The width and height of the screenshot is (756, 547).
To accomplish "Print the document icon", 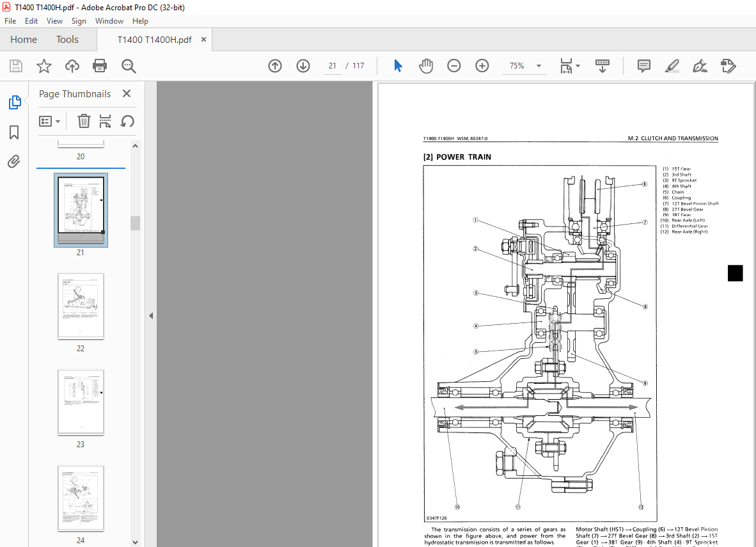I will [100, 66].
